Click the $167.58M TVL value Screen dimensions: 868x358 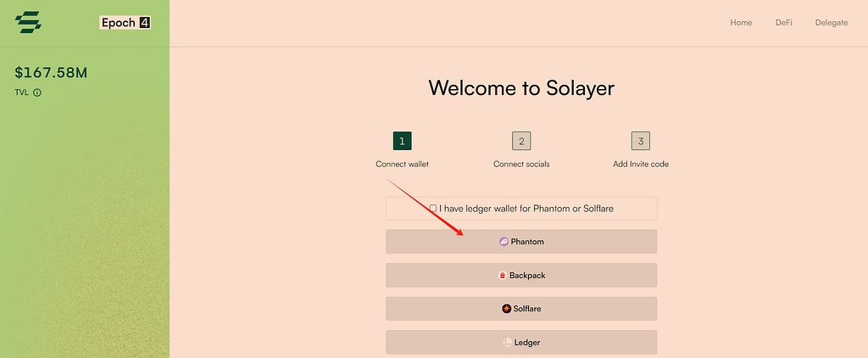[51, 73]
